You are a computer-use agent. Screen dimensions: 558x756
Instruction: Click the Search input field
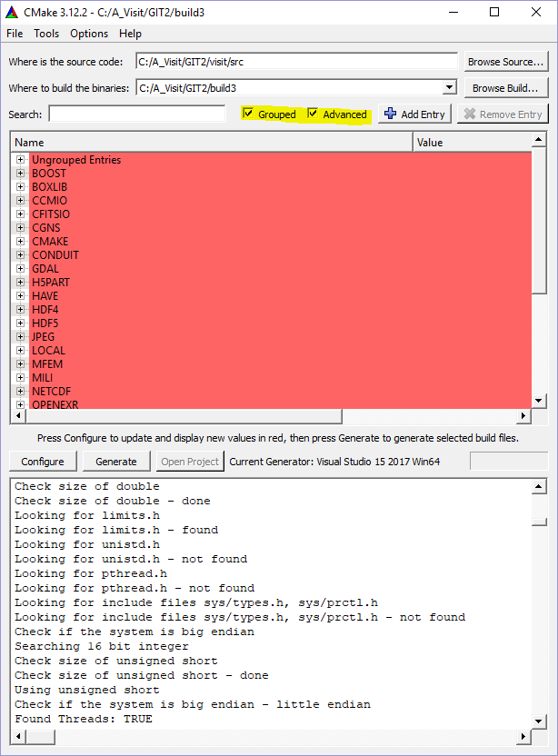137,114
